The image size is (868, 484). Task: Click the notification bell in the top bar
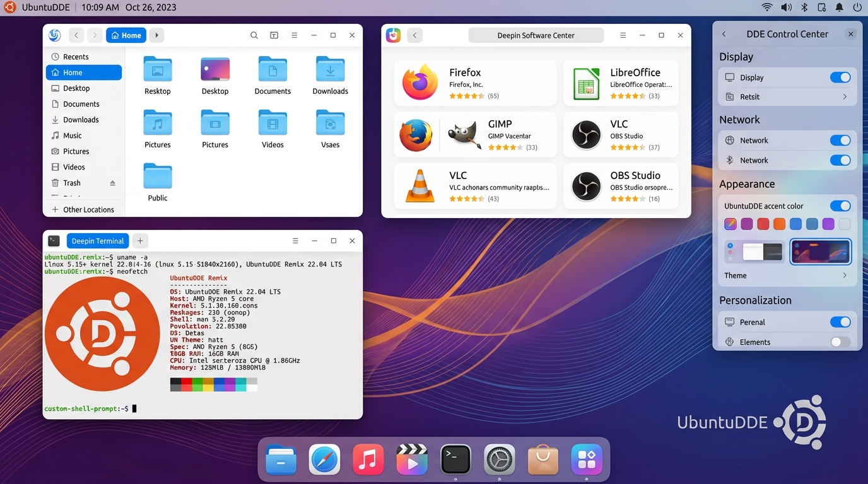(x=840, y=8)
